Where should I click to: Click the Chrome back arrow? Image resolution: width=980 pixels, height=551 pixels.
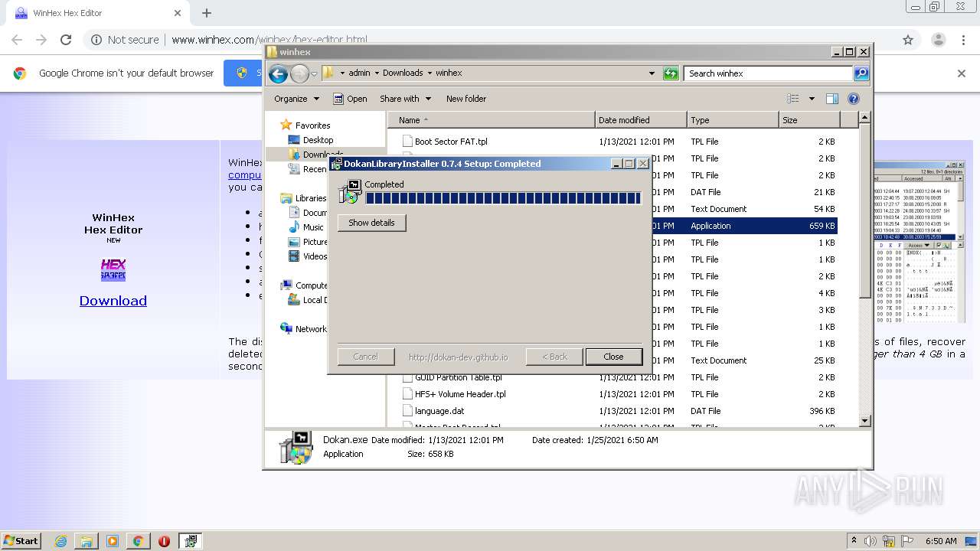tap(17, 40)
